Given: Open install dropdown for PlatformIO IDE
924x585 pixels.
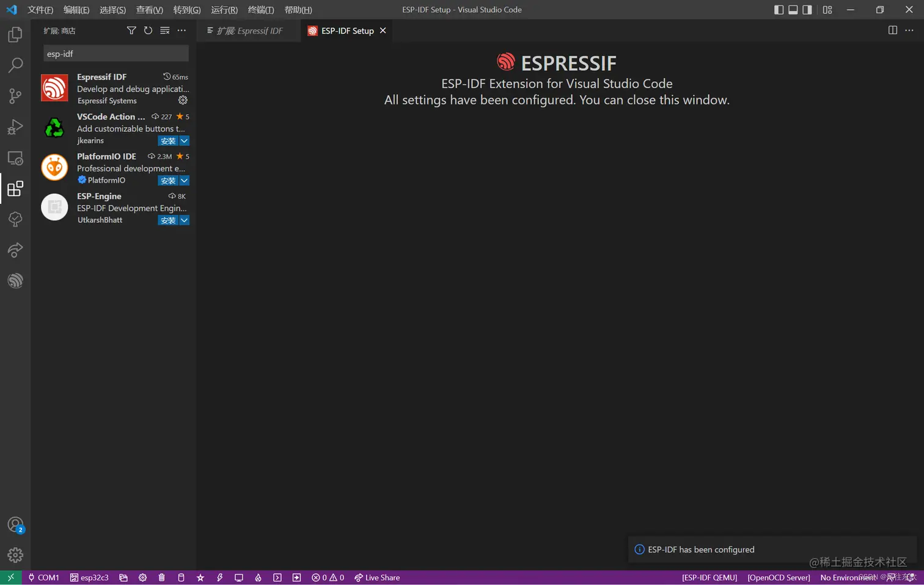Looking at the screenshot, I should pos(184,180).
